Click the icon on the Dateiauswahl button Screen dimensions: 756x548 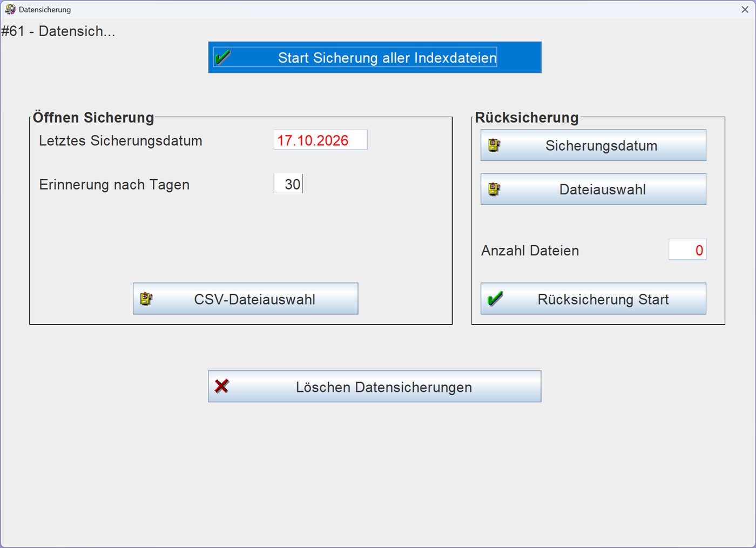[494, 189]
